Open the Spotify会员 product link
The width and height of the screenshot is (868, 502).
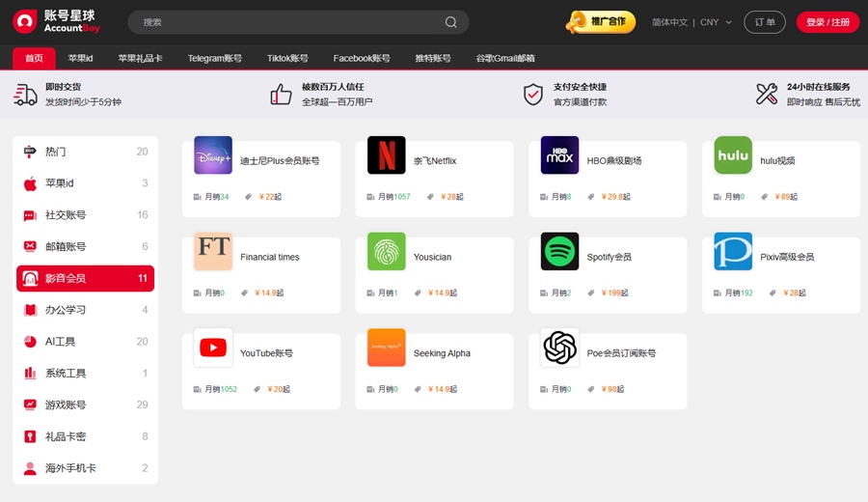[609, 257]
